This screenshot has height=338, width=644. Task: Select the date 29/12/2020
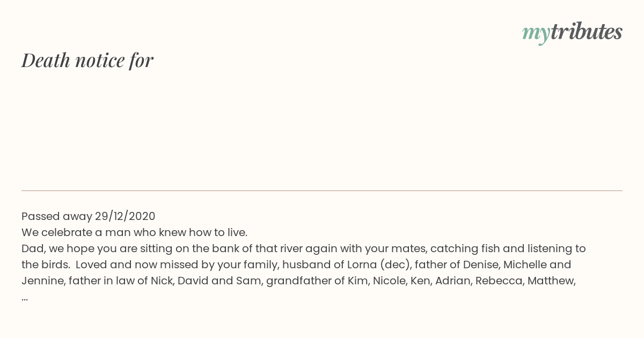(x=125, y=216)
